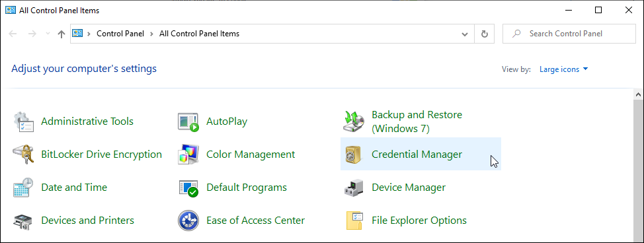Click the refresh button beside address bar
Image resolution: width=644 pixels, height=243 pixels.
[484, 34]
